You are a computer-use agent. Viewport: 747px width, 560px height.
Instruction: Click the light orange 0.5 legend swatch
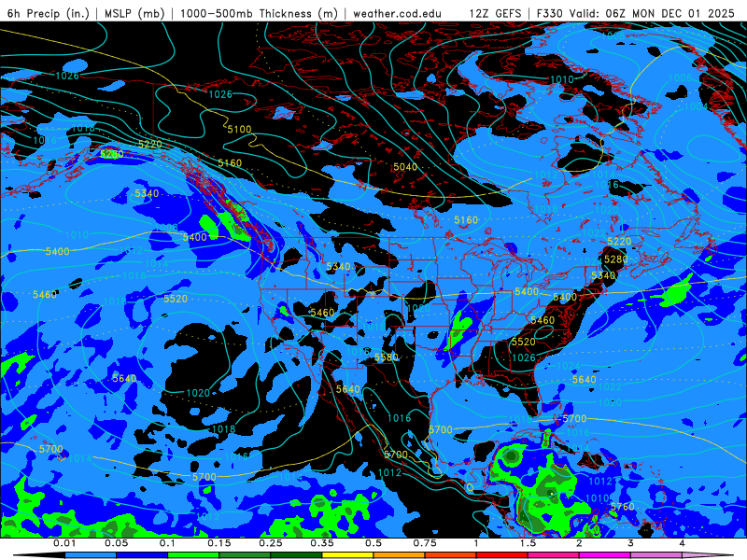tap(400, 555)
